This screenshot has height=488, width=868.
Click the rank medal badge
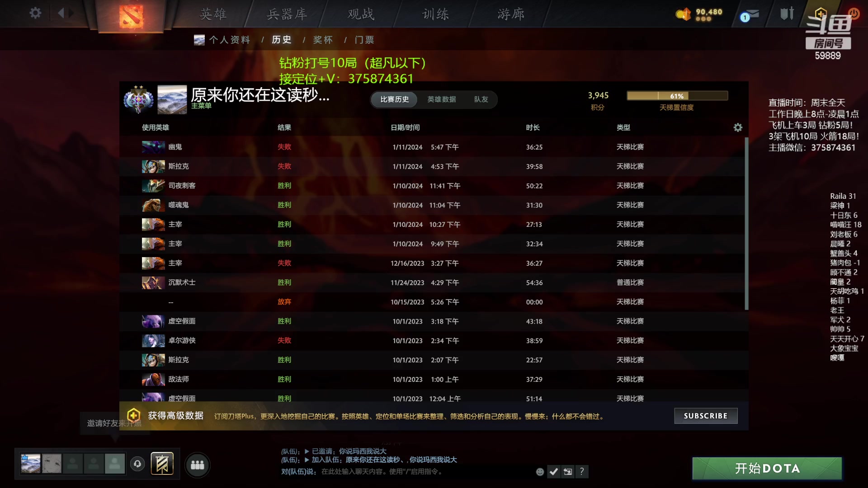138,99
